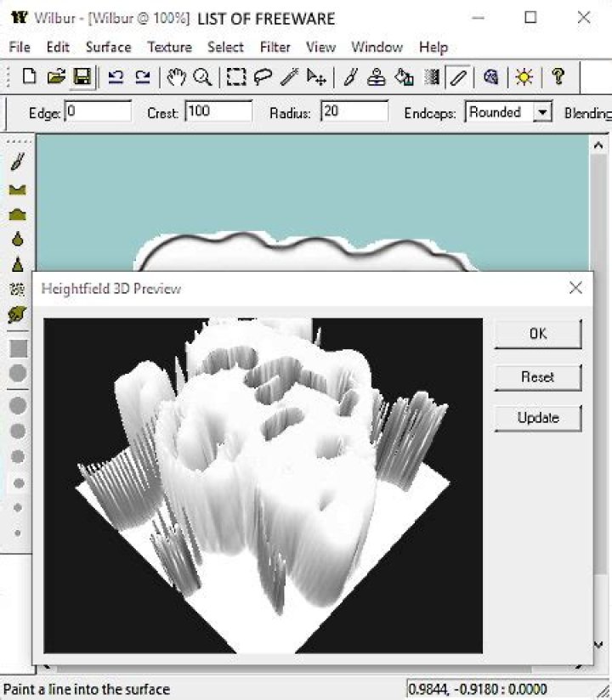Open a file with the folder icon

point(55,77)
